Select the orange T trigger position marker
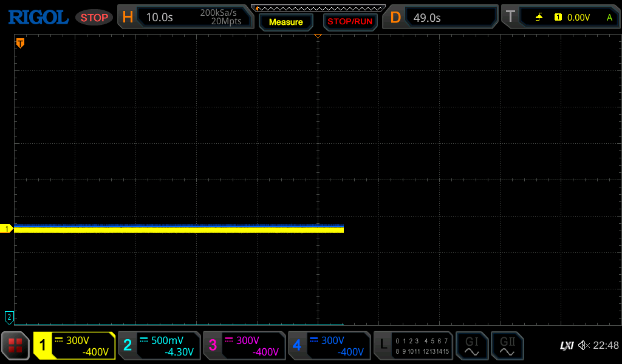This screenshot has width=622, height=364. click(20, 43)
